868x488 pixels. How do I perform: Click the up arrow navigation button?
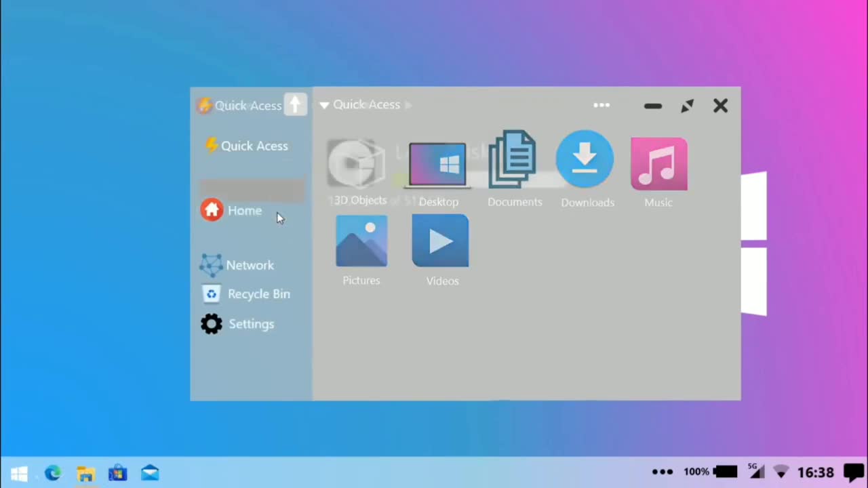[295, 104]
